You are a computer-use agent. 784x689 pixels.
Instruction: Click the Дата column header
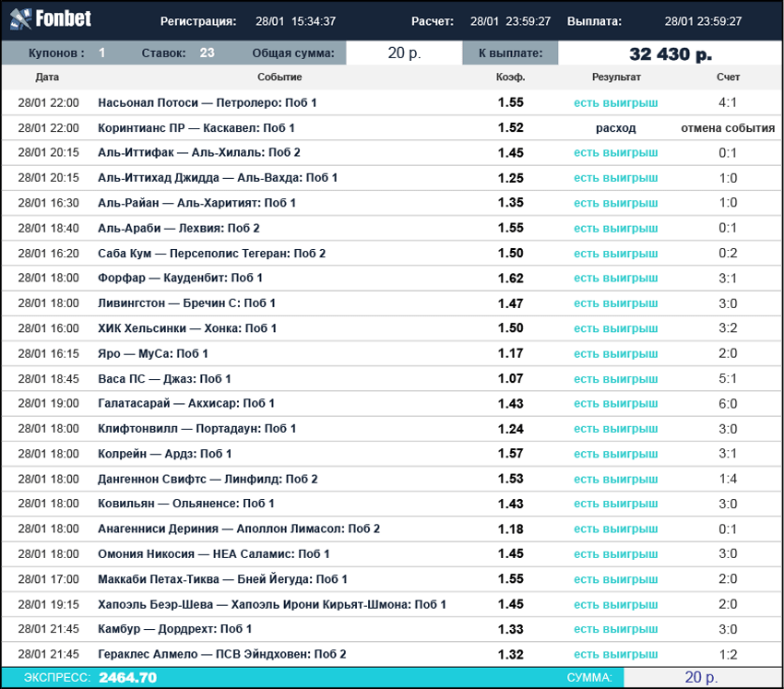47,77
